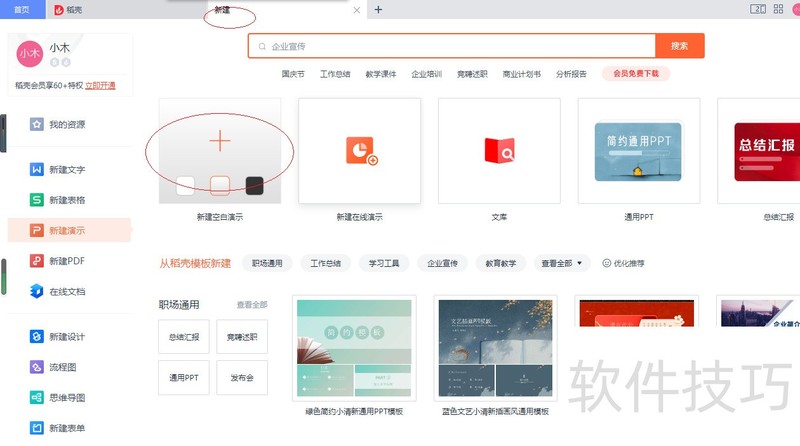Open 新建设计 in the sidebar

click(67, 337)
